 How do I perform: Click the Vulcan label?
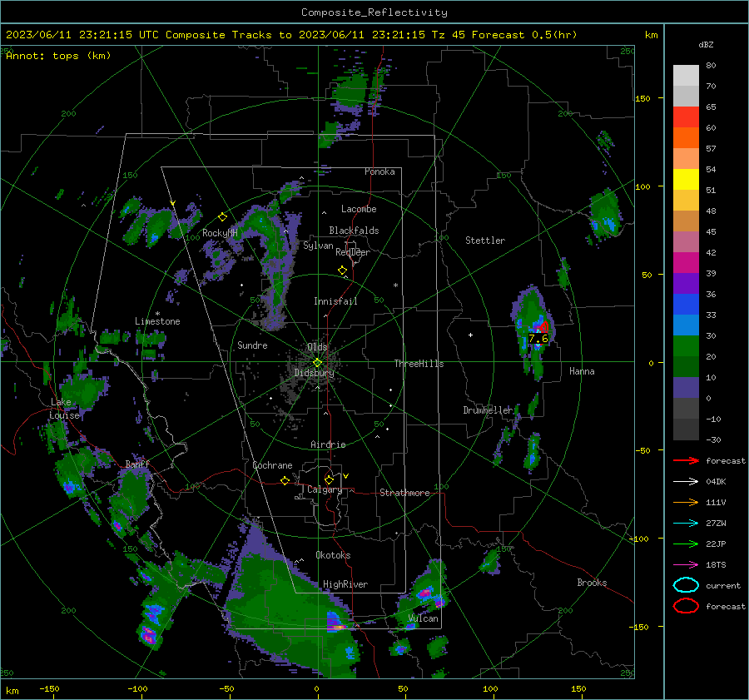[x=424, y=618]
